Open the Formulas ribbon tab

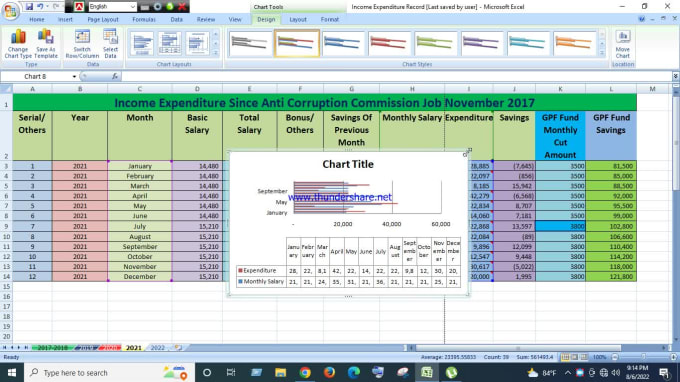[144, 20]
